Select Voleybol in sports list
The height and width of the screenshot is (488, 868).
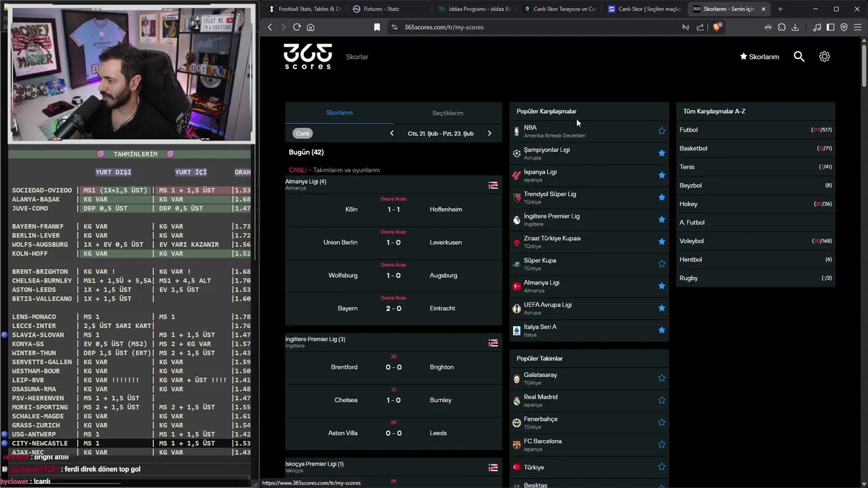point(755,241)
